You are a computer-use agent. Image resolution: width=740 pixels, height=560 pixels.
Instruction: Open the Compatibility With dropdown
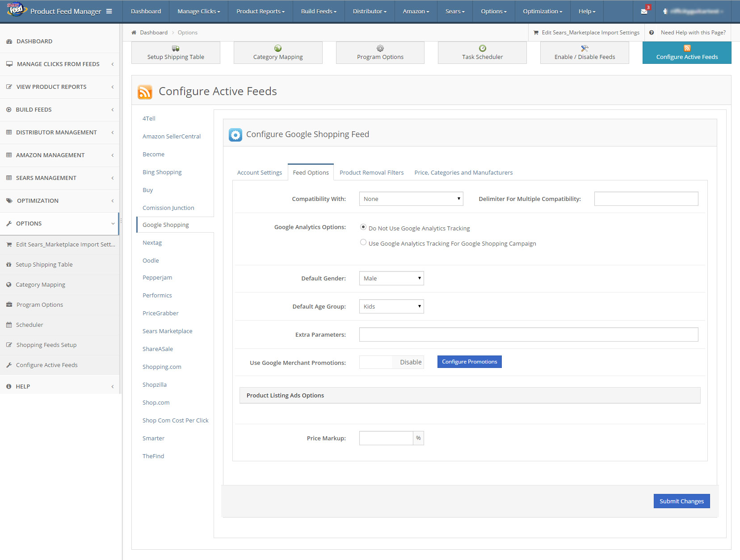pyautogui.click(x=411, y=199)
